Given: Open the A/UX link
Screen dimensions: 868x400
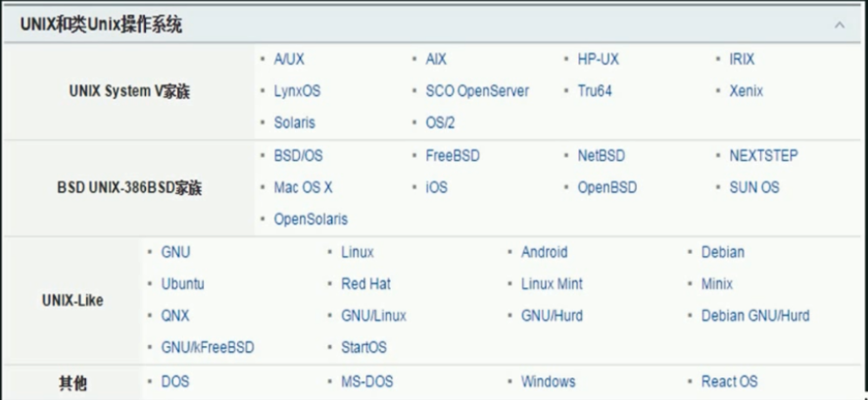Looking at the screenshot, I should pyautogui.click(x=289, y=59).
